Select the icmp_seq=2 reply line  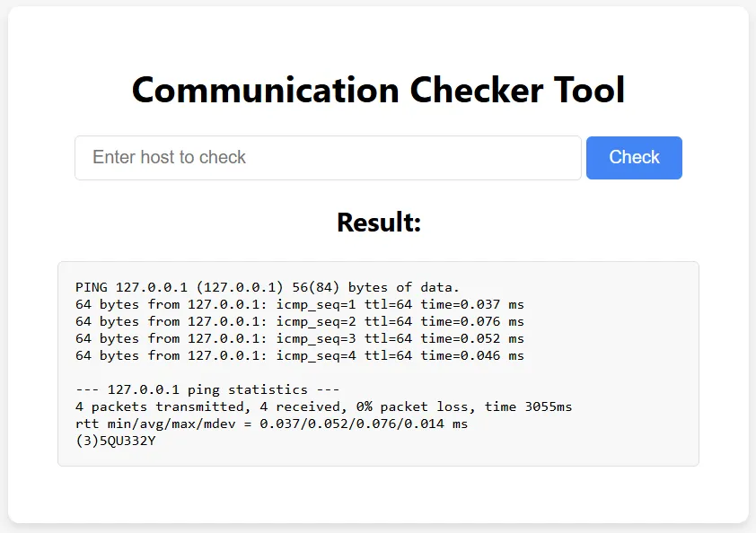[x=299, y=321]
